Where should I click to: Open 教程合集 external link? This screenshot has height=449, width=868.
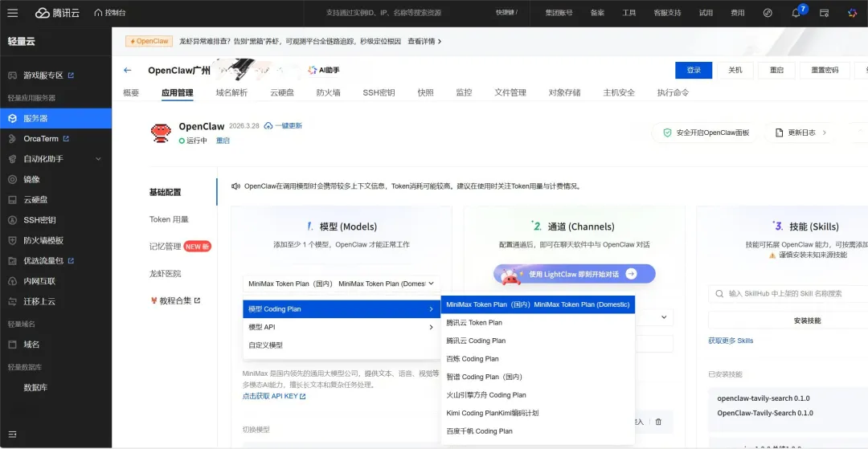click(x=175, y=301)
